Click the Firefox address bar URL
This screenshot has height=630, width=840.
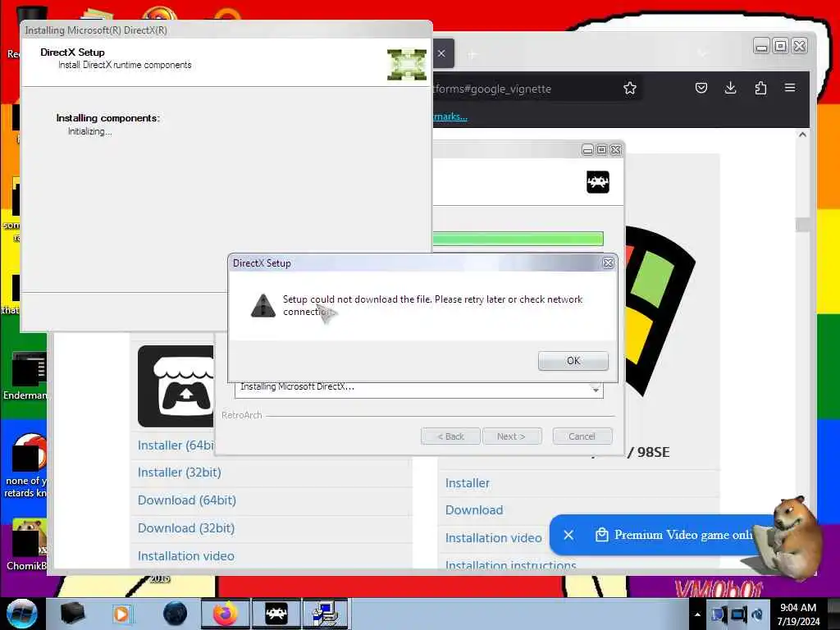pyautogui.click(x=492, y=89)
